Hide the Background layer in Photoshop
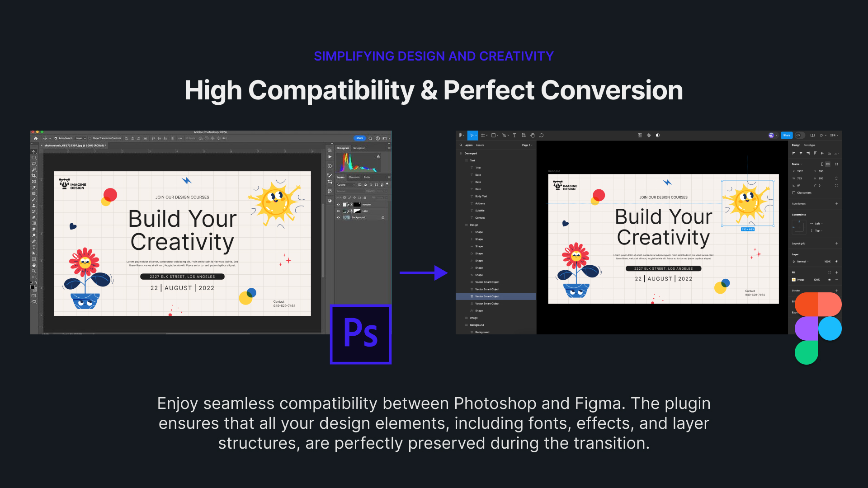This screenshot has width=868, height=488. 338,217
